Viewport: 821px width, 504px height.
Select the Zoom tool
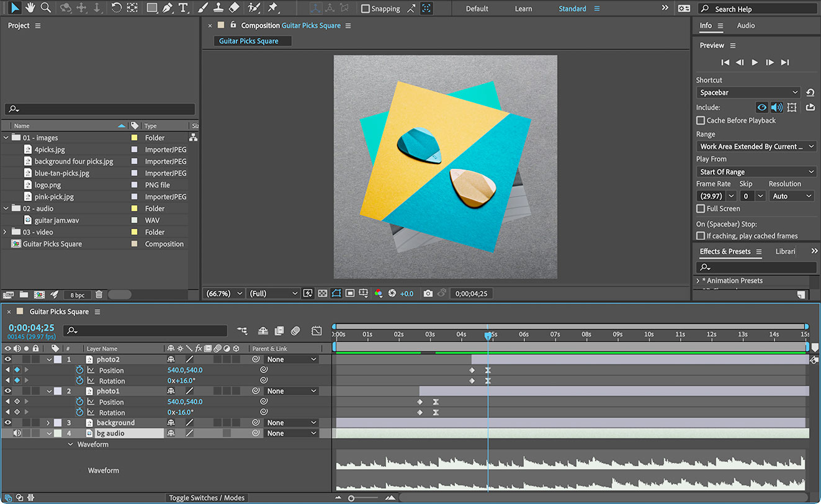coord(46,8)
